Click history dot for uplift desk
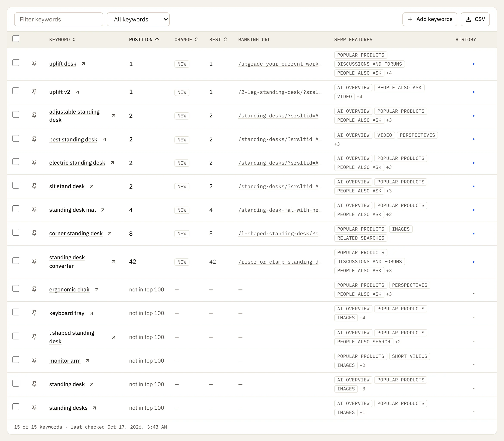504x441 pixels. pyautogui.click(x=474, y=64)
